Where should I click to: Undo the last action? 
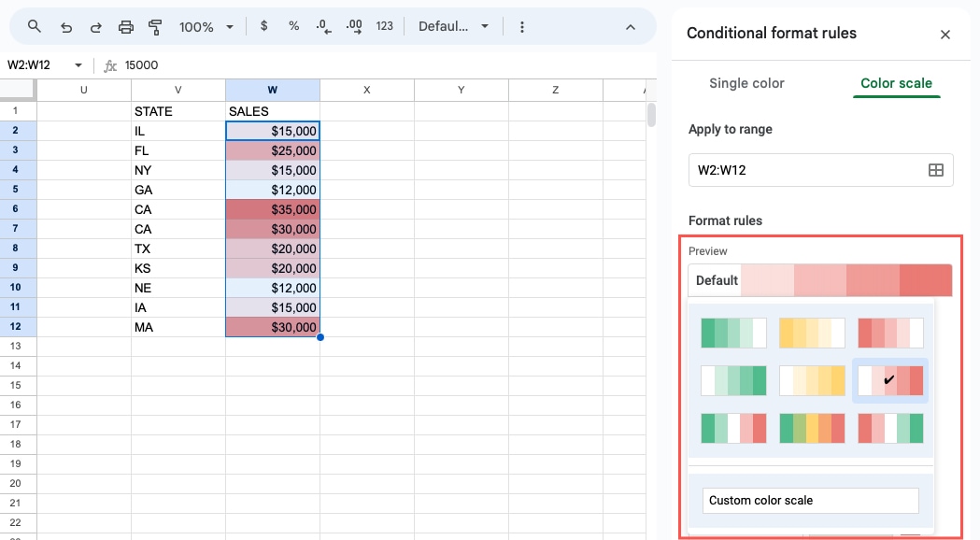[65, 27]
